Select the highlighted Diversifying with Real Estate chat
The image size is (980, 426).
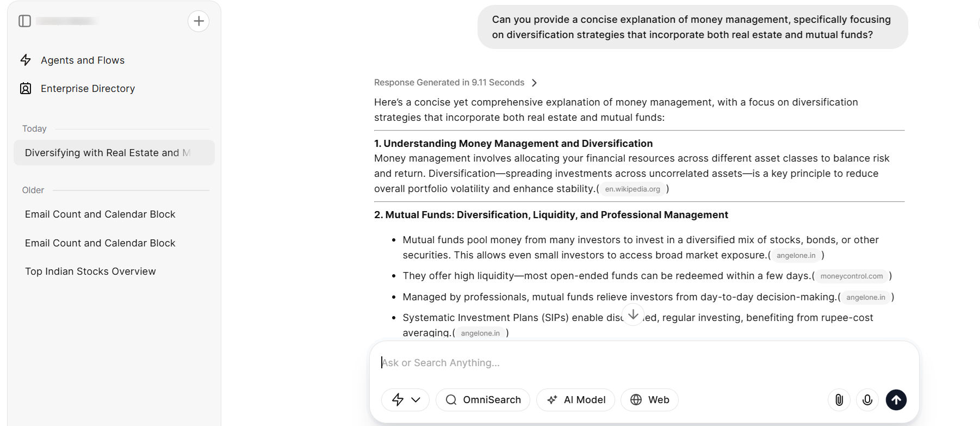[x=108, y=152]
